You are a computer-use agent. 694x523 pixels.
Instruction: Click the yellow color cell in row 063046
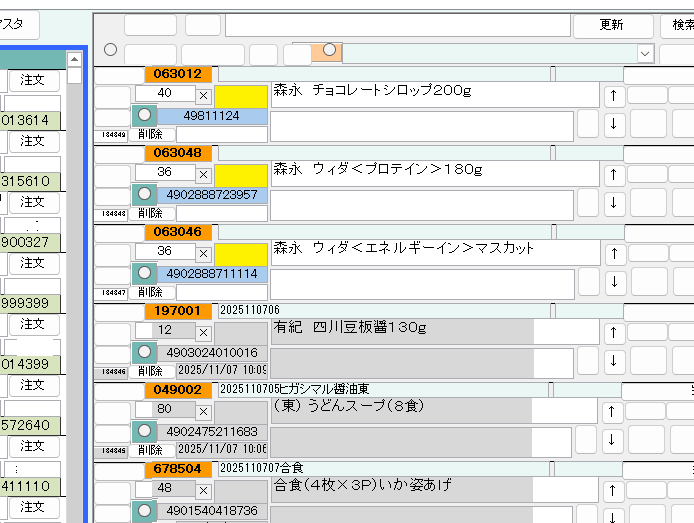[241, 255]
